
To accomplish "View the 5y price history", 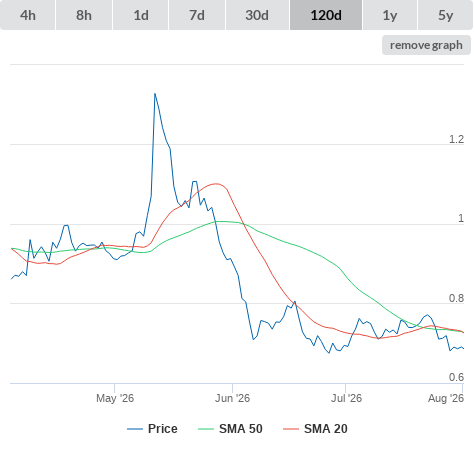I will click(x=445, y=15).
